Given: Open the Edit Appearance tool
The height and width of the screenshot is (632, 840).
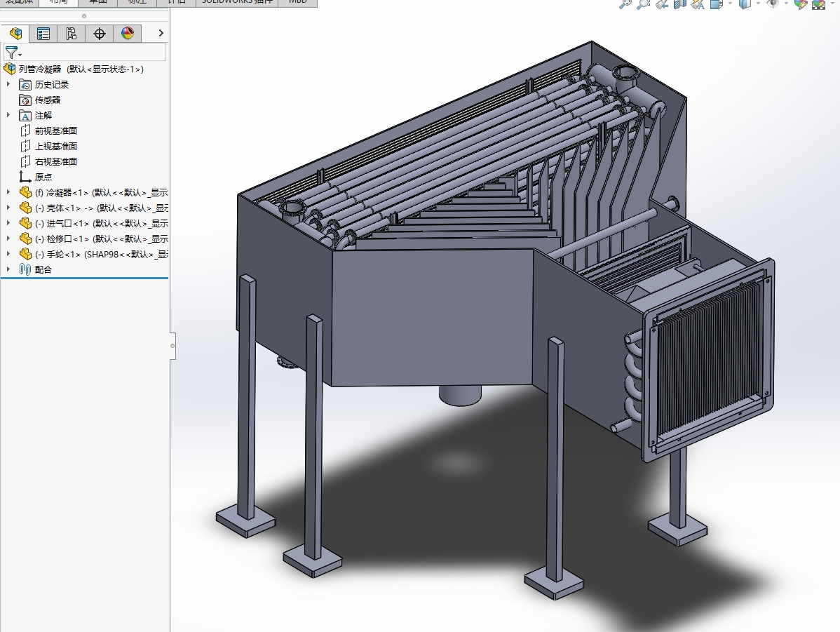Looking at the screenshot, I should click(800, 4).
